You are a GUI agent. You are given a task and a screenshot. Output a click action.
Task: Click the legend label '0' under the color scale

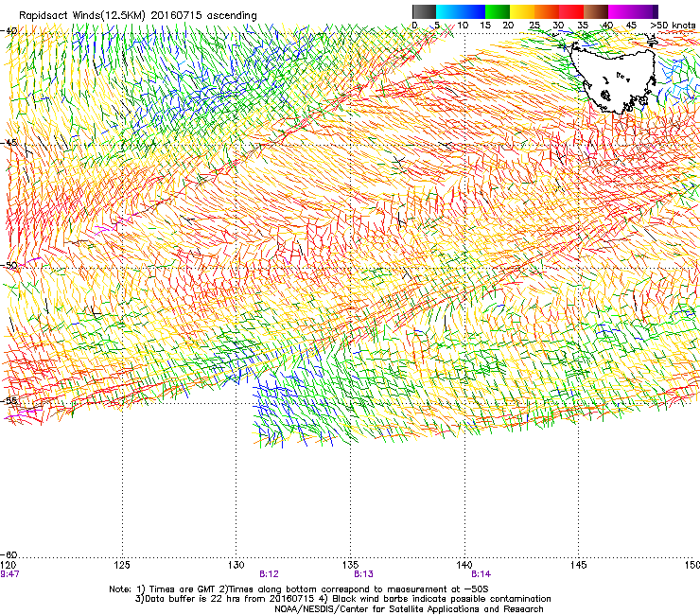[414, 26]
